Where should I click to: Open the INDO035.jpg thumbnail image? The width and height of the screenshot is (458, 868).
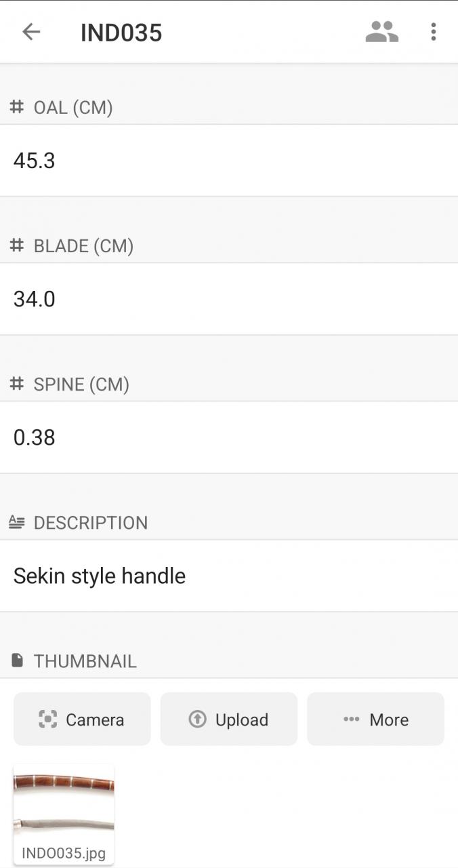pyautogui.click(x=64, y=804)
